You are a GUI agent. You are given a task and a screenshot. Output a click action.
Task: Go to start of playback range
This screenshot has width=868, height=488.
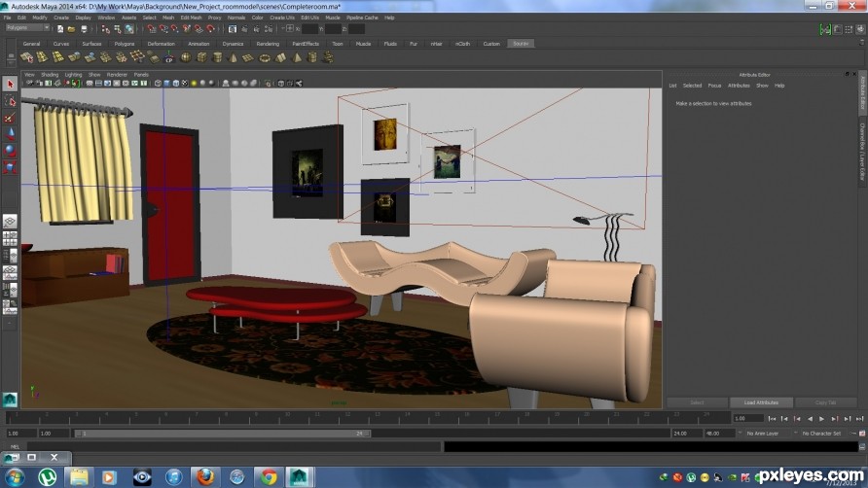772,419
